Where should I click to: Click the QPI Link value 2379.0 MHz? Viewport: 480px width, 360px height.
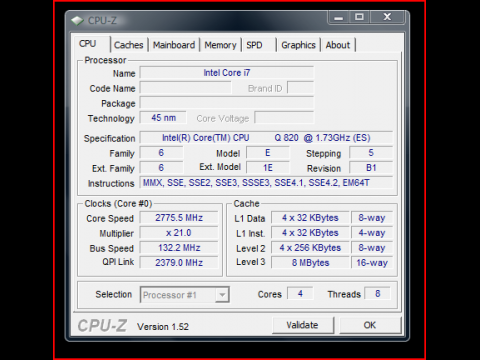click(x=179, y=263)
